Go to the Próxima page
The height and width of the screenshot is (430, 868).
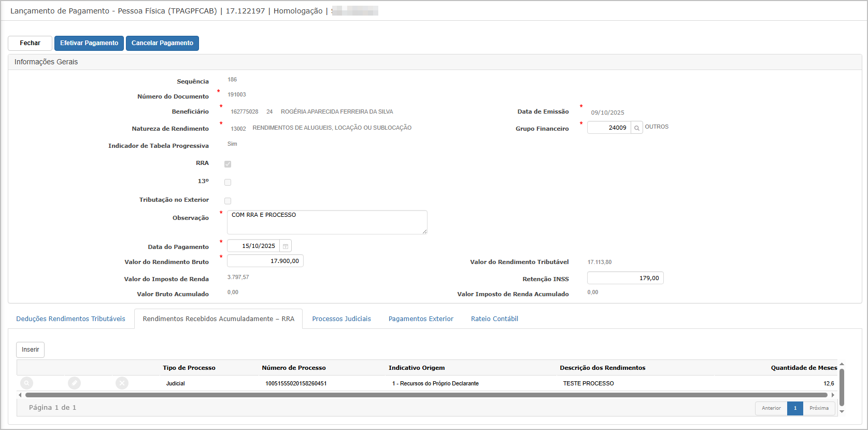point(819,408)
